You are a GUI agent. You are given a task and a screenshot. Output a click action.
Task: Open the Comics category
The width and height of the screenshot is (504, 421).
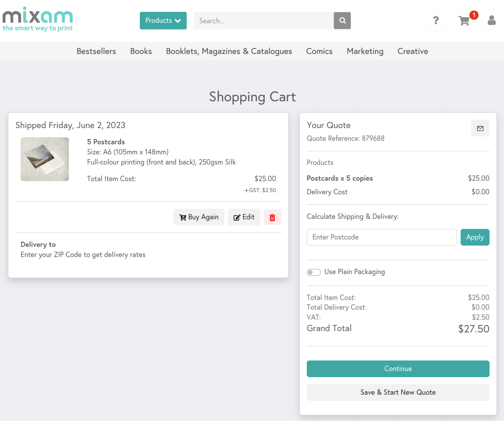(x=319, y=51)
